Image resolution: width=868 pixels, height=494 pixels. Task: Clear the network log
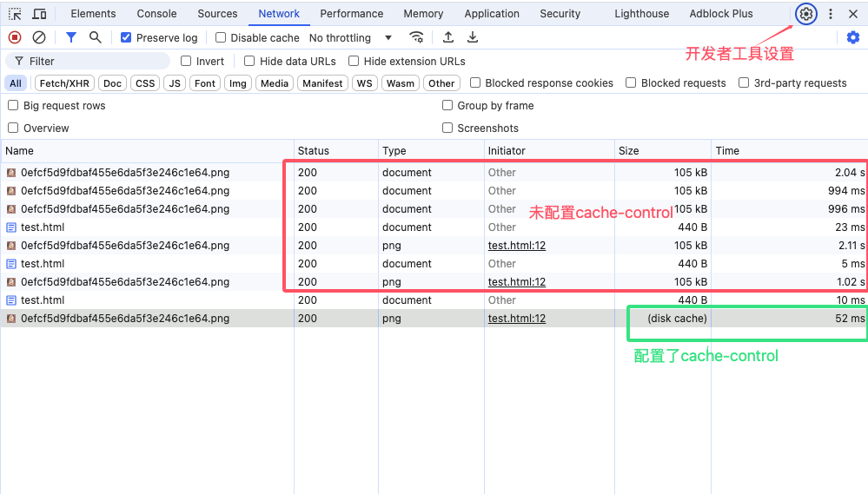point(39,37)
